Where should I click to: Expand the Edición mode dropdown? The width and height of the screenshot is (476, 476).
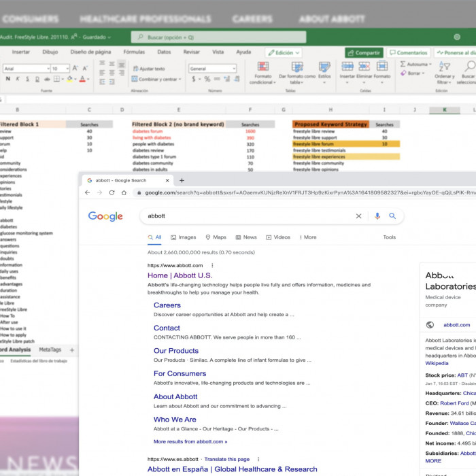click(284, 52)
